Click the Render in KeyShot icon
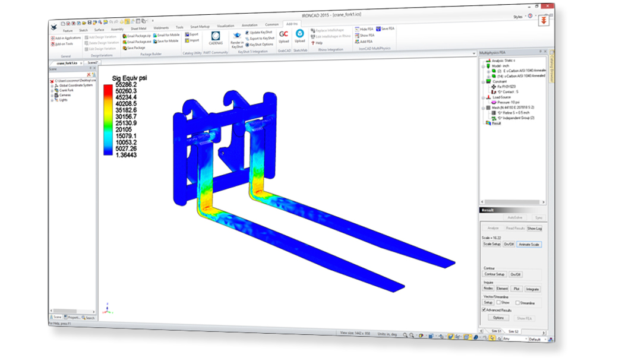This screenshot has width=638, height=364. [x=237, y=38]
